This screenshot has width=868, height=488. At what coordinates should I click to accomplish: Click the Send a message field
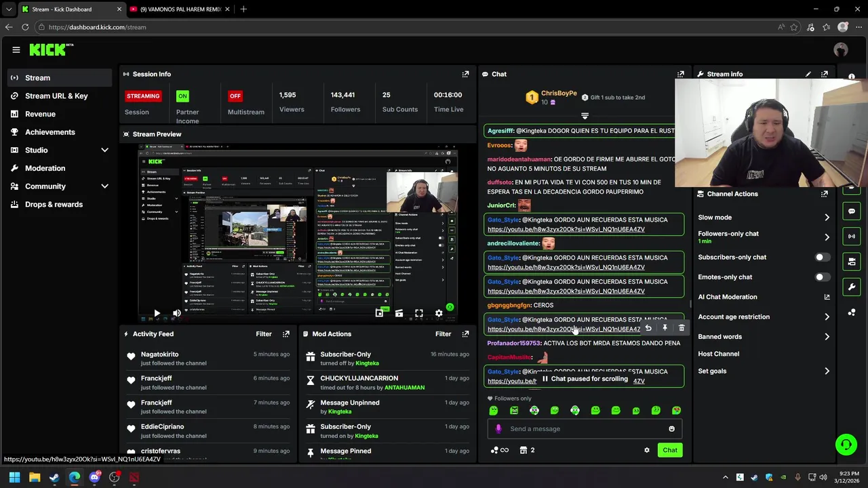coord(585,429)
